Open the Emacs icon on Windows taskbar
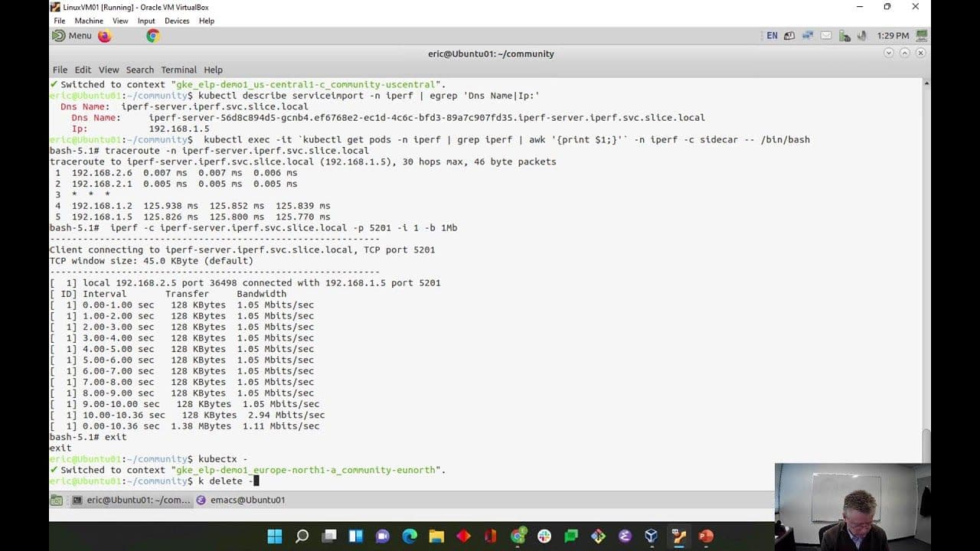Viewport: 980px width, 551px height. (625, 536)
